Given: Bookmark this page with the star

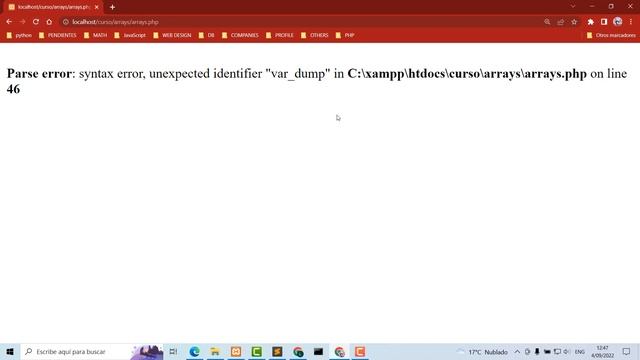Looking at the screenshot, I should click(574, 22).
